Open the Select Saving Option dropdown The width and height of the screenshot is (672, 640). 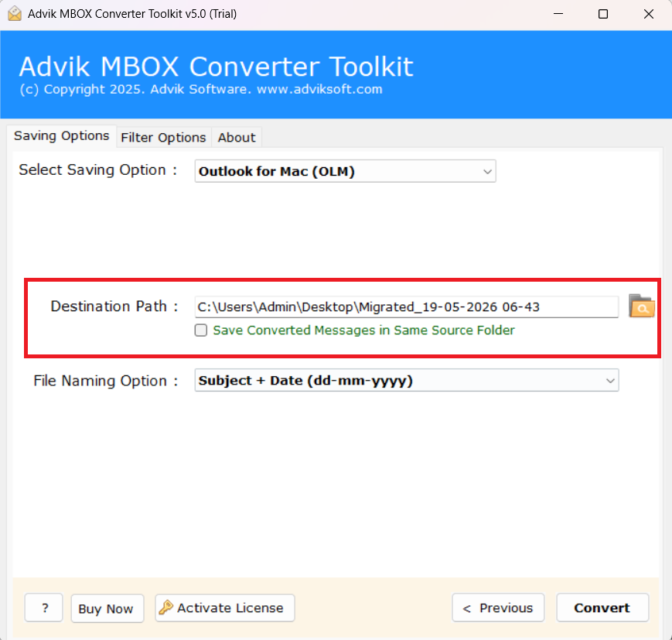pos(345,171)
